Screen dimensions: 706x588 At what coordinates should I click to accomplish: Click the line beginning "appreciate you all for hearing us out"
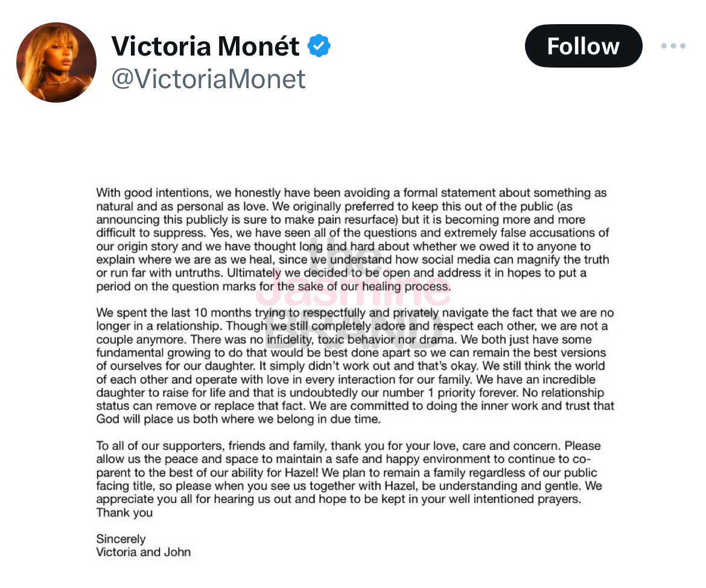pyautogui.click(x=339, y=499)
